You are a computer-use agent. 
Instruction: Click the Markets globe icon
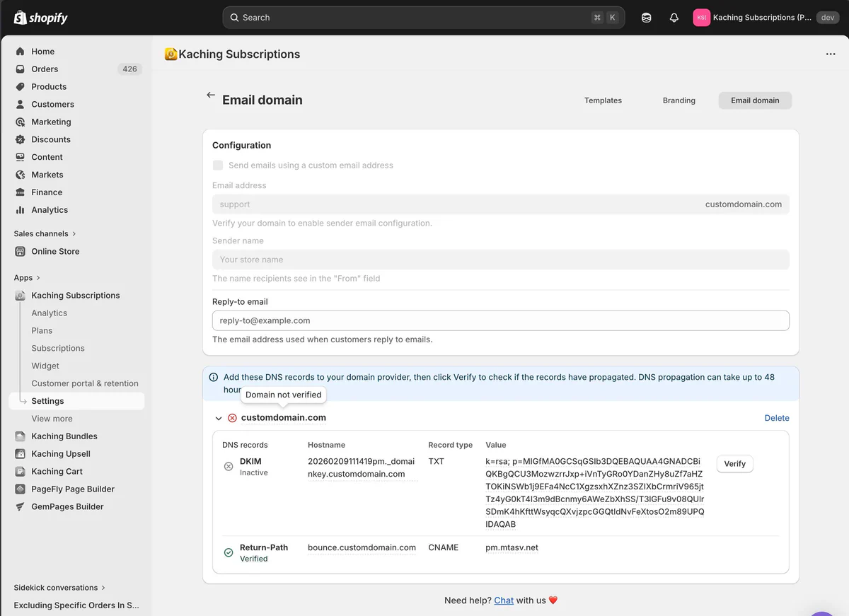tap(20, 175)
